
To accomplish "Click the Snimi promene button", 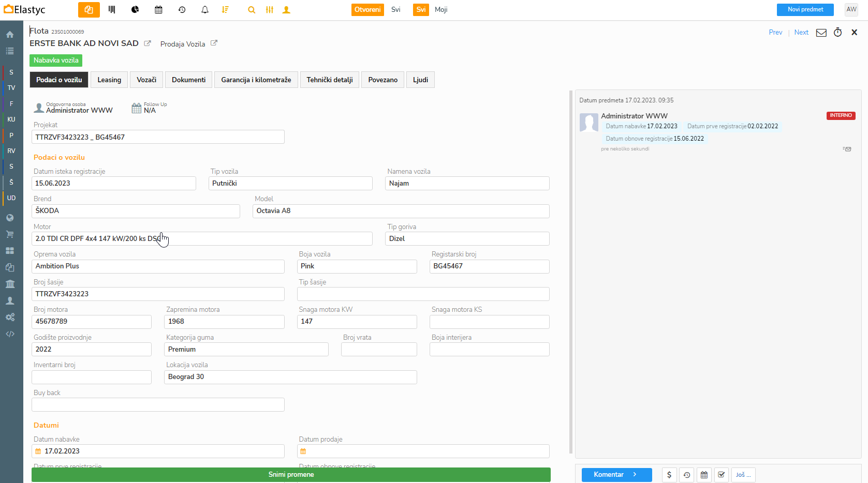I will (x=291, y=475).
